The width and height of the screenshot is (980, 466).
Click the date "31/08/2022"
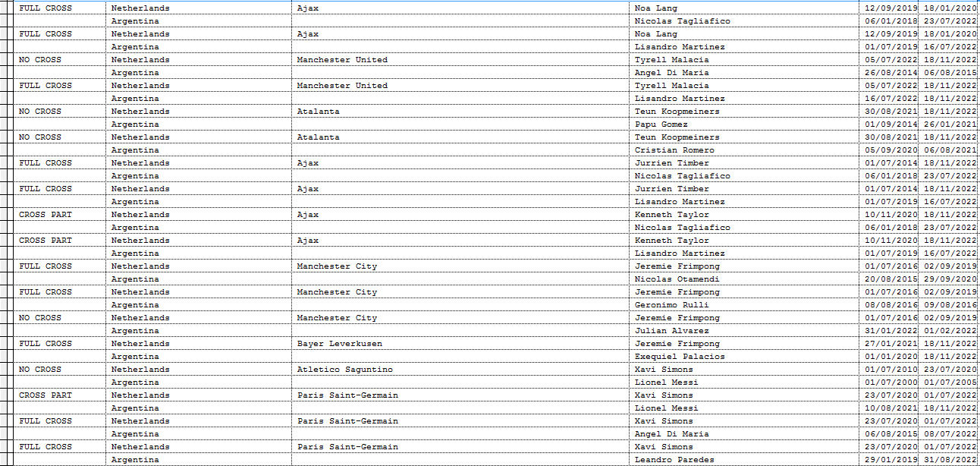point(950,460)
